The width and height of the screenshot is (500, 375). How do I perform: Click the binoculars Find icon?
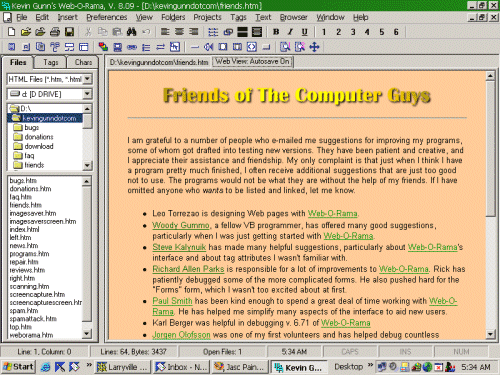(132, 32)
